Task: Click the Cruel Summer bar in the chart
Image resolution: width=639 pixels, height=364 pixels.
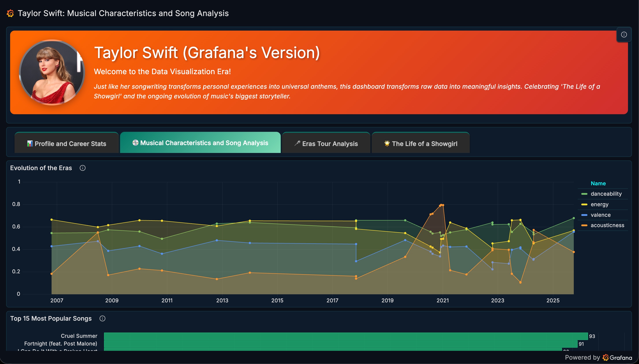Action: pos(346,336)
